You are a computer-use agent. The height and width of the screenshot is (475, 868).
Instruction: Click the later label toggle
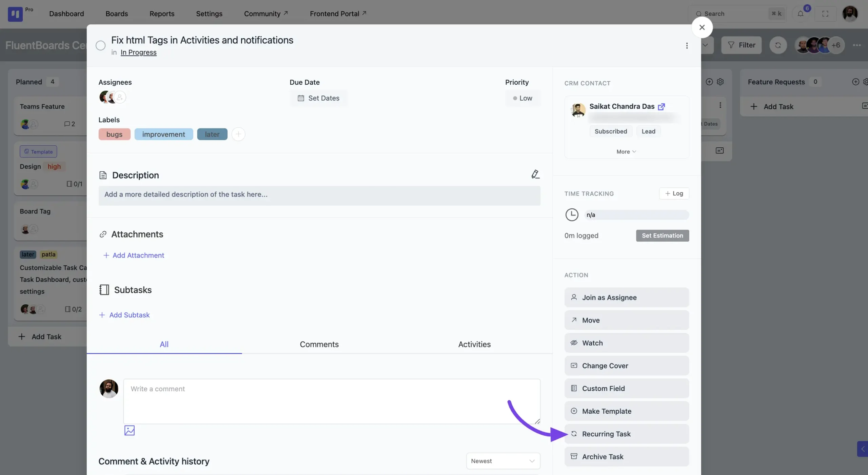click(x=212, y=134)
